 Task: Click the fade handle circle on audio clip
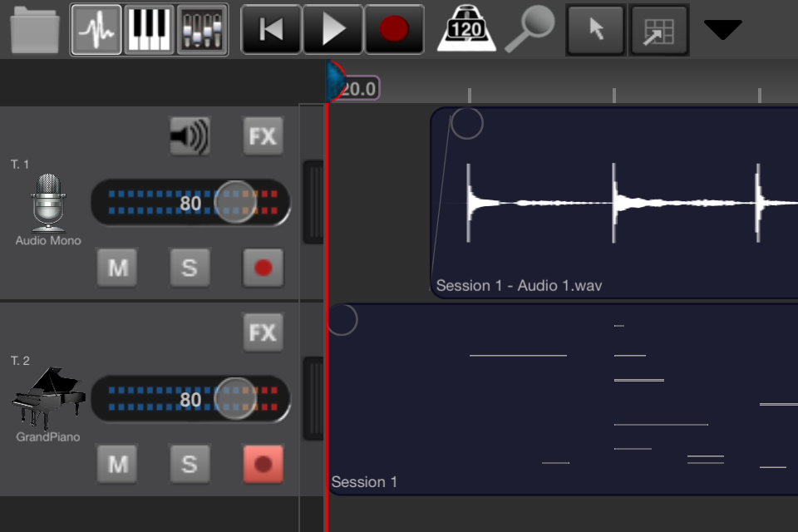point(466,123)
